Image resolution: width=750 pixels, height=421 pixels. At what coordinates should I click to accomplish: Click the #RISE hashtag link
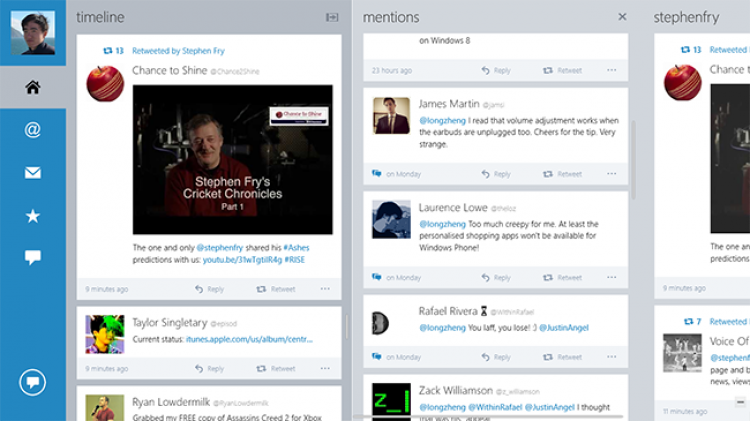click(x=295, y=260)
